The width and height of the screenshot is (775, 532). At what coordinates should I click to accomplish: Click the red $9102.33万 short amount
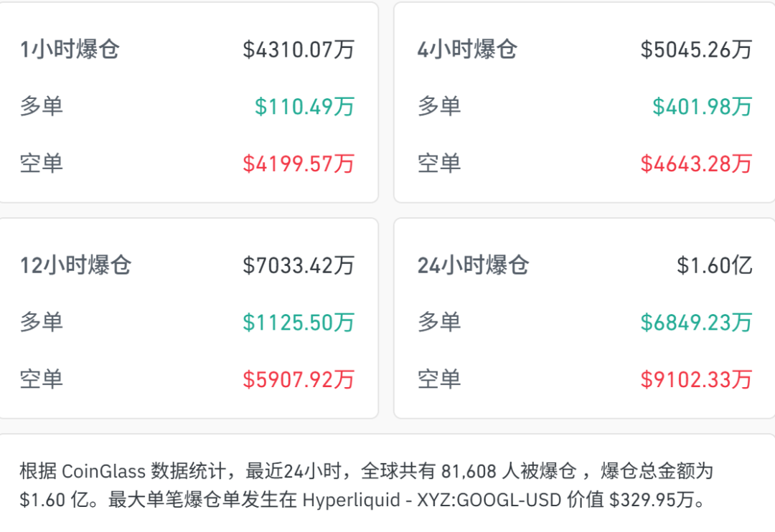[696, 379]
